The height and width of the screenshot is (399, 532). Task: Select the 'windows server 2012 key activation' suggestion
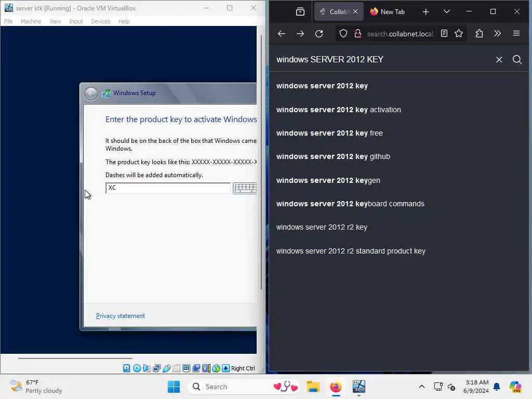click(x=399, y=110)
